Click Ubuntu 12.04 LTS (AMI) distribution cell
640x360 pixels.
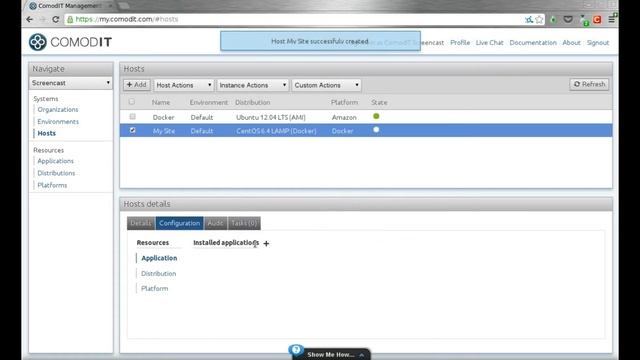pos(271,117)
